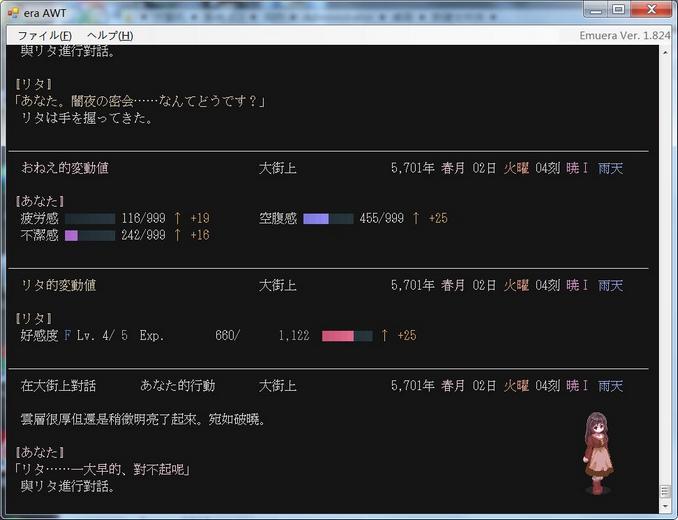
Task: Click the 好感度 pink experience bar
Action: [x=347, y=336]
